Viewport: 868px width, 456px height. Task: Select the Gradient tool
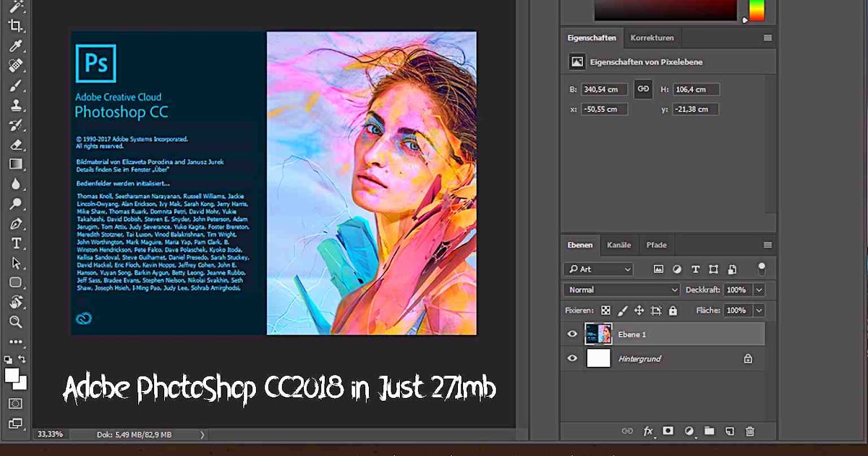tap(16, 164)
